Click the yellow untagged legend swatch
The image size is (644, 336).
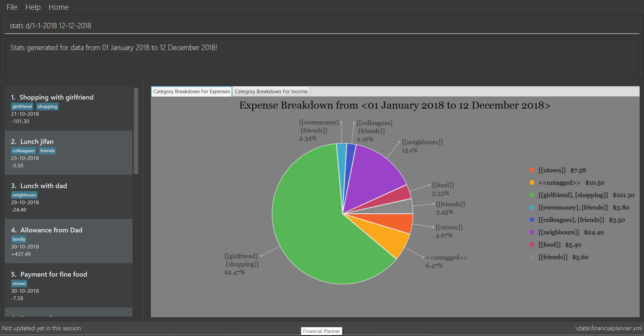coord(532,183)
